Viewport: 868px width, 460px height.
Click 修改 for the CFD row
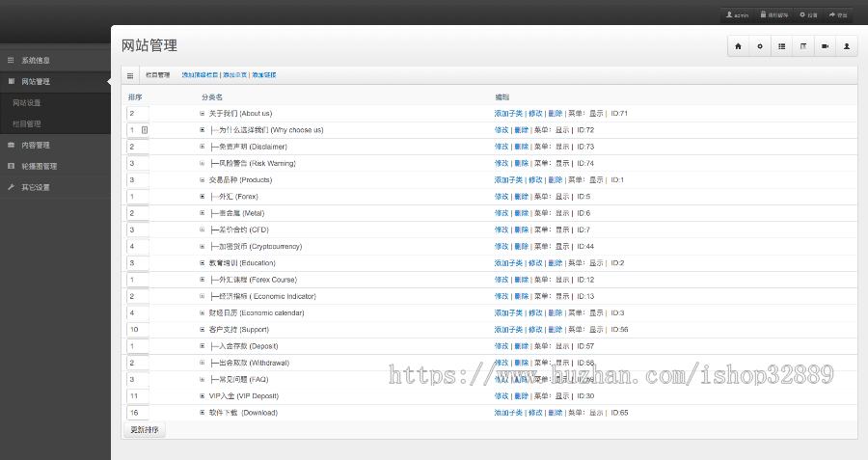[x=502, y=230]
